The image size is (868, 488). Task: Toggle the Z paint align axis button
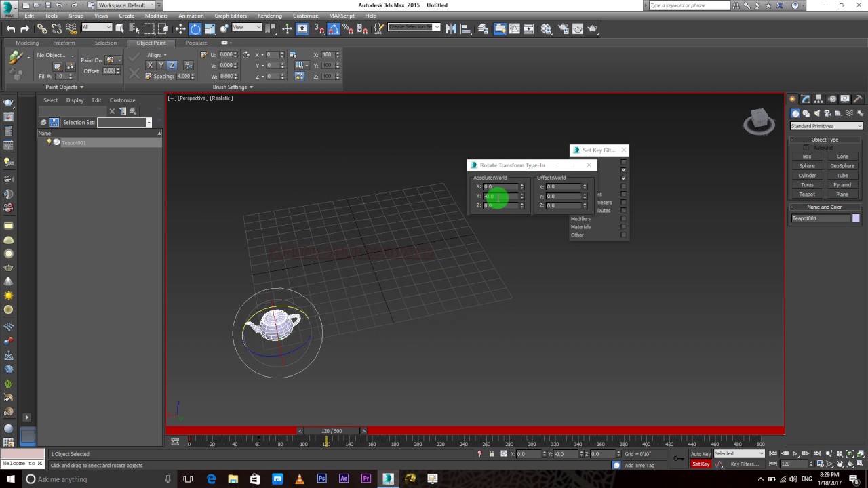[172, 65]
